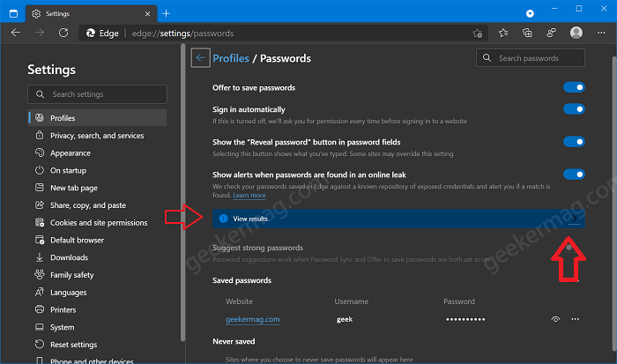Click the View results chevron arrow
The image size is (617, 364).
click(x=575, y=219)
